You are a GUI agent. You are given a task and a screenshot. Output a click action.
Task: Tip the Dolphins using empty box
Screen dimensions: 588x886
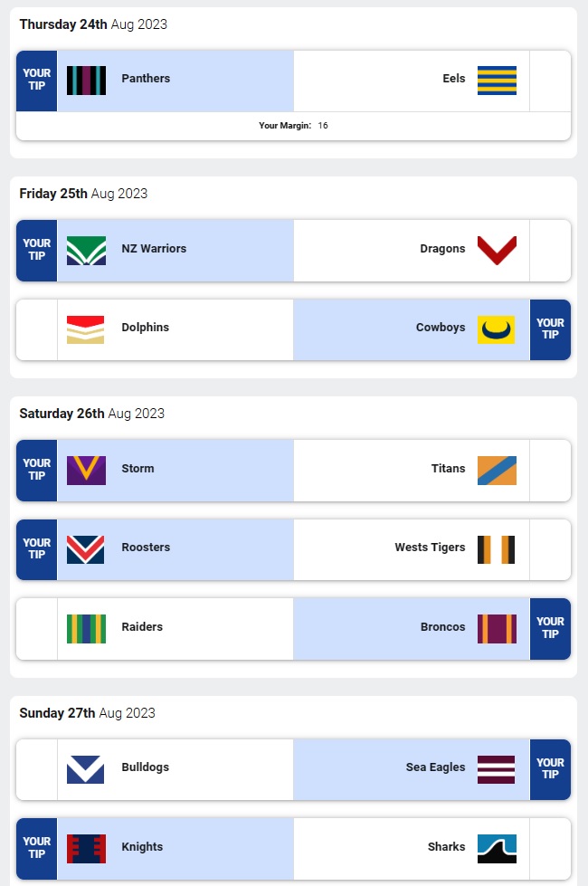tap(37, 329)
